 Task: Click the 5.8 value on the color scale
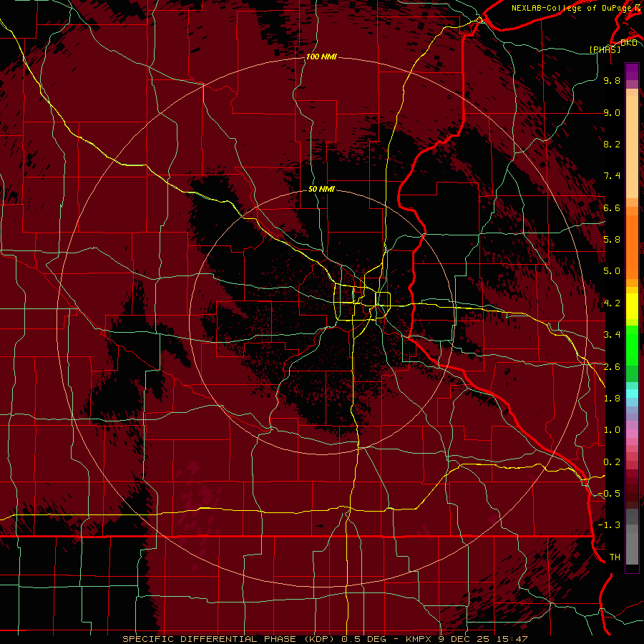pos(612,240)
